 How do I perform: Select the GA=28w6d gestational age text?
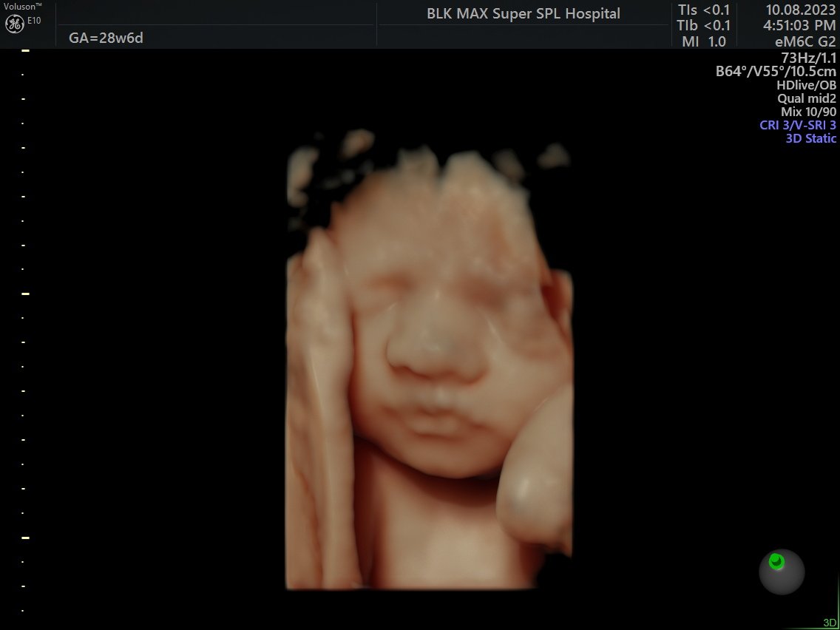pyautogui.click(x=106, y=38)
